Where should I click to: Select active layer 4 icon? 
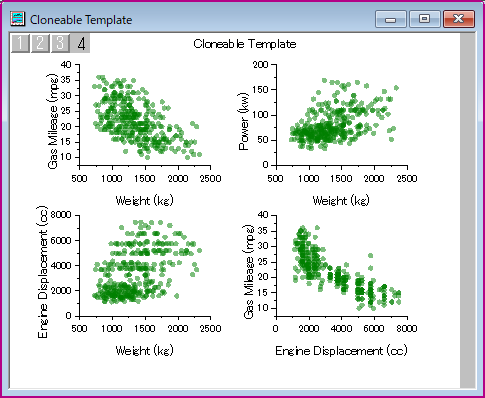coord(80,43)
